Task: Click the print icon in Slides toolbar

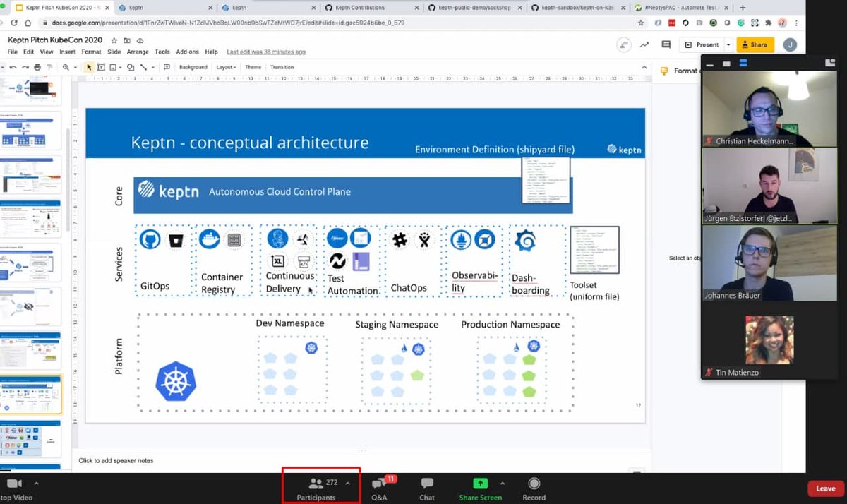Action: (x=37, y=67)
